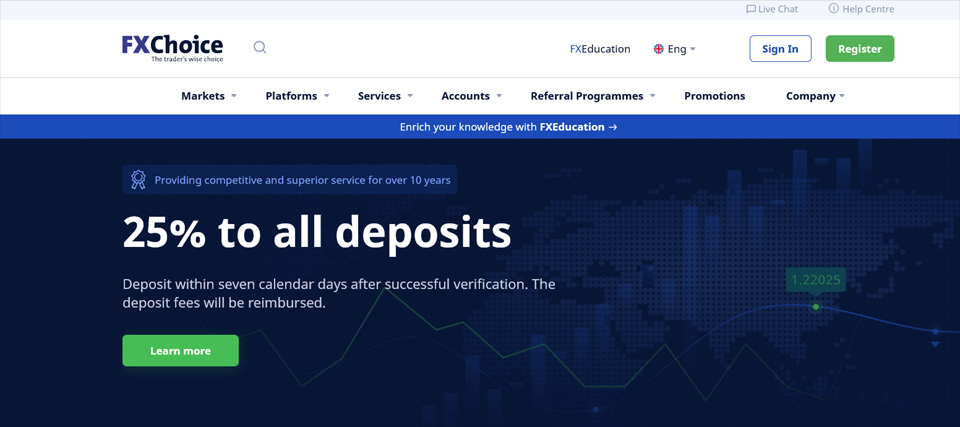Click the FXChoice logo

(x=172, y=48)
